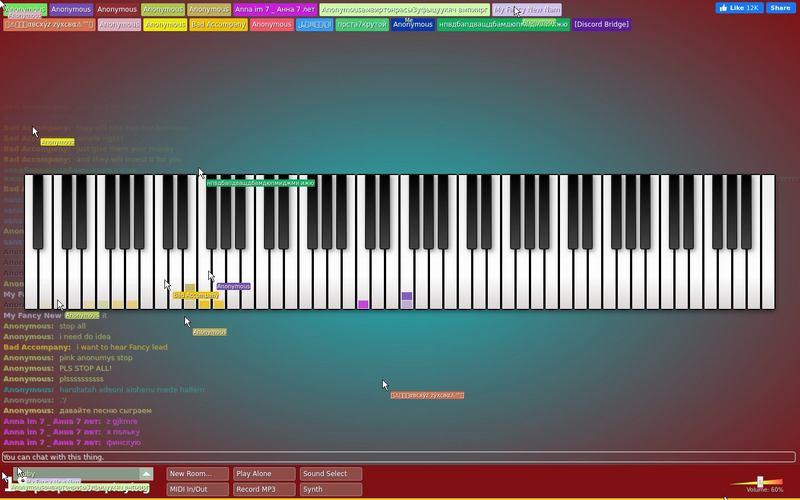Click faded message 'and they will invest it for you'
800x500 pixels.
(129, 160)
